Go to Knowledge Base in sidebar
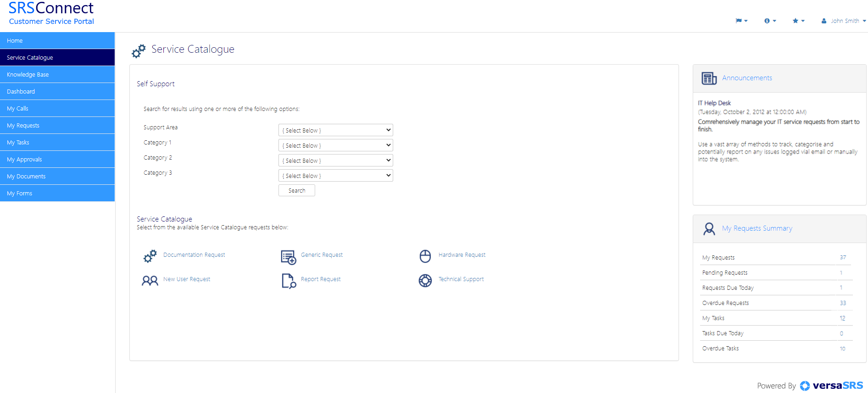Viewport: 868px width, 393px height. [x=57, y=74]
